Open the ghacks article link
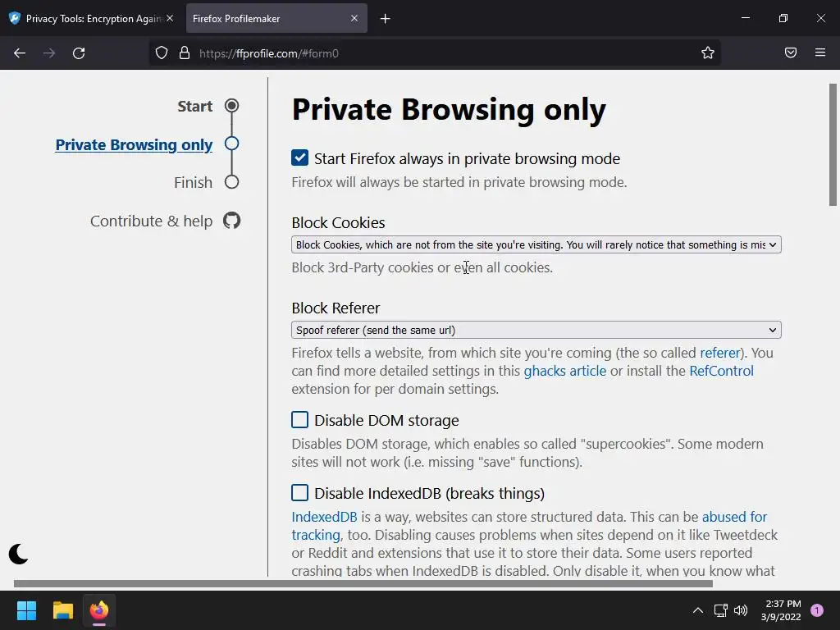Viewport: 840px width, 630px height. [x=564, y=371]
